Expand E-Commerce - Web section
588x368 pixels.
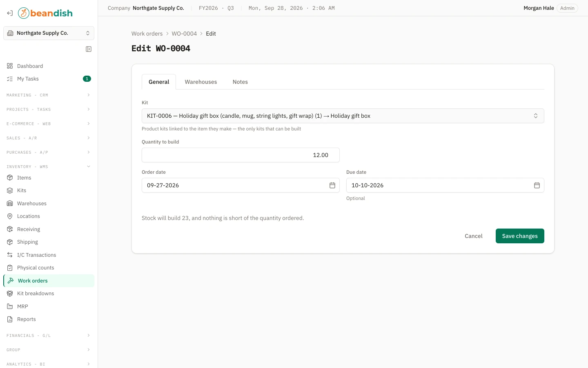coord(49,124)
